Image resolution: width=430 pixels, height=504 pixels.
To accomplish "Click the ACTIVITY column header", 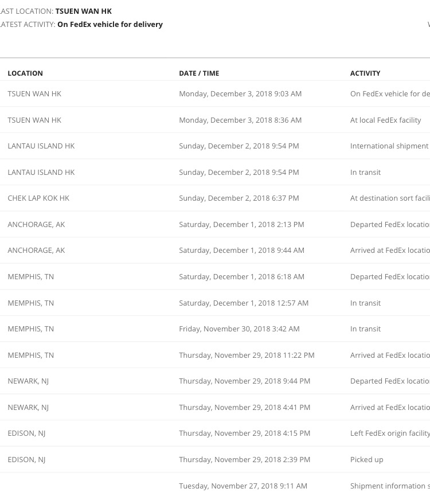I will 365,73.
